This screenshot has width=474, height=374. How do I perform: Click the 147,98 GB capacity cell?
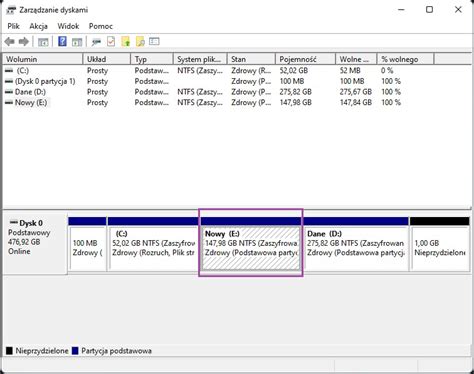tap(296, 103)
